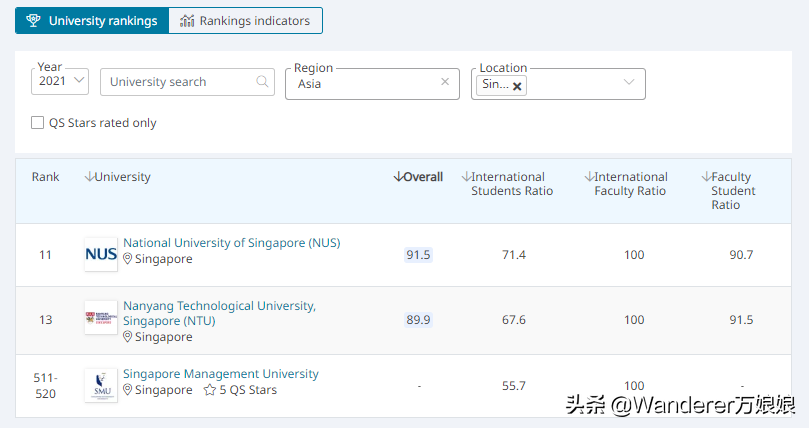Viewport: 809px width, 428px height.
Task: Open the Year 2021 dropdown
Action: 62,81
